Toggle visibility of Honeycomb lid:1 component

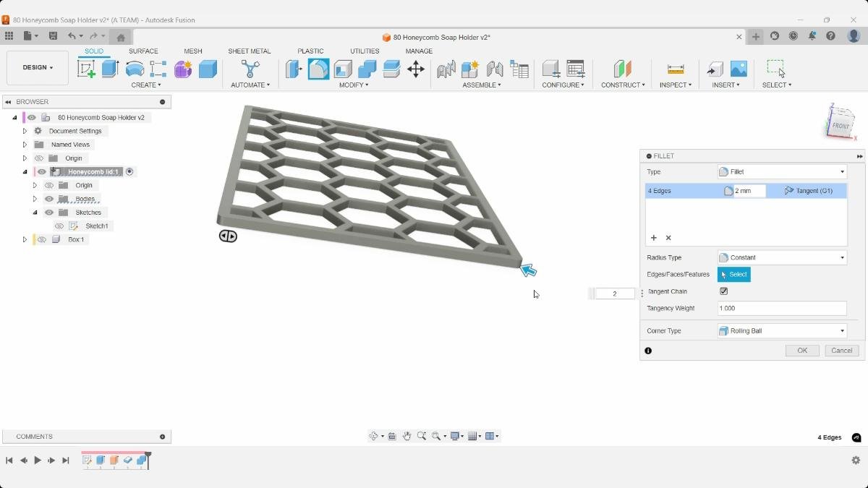coord(42,172)
